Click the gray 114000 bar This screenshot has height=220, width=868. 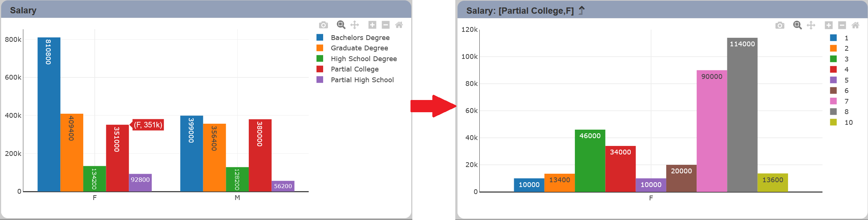click(742, 115)
